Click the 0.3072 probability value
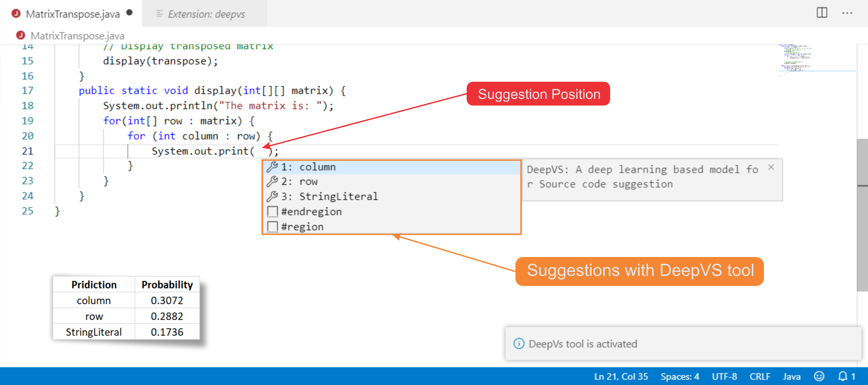868x385 pixels. click(167, 300)
